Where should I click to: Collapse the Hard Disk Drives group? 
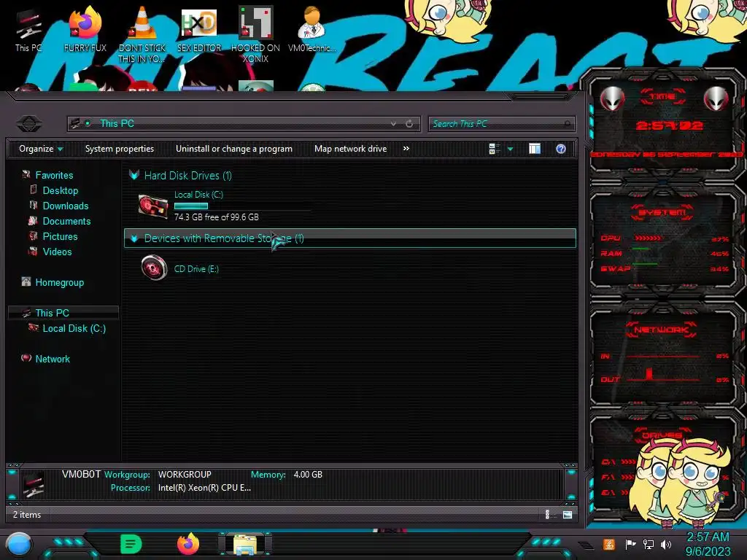click(x=134, y=175)
